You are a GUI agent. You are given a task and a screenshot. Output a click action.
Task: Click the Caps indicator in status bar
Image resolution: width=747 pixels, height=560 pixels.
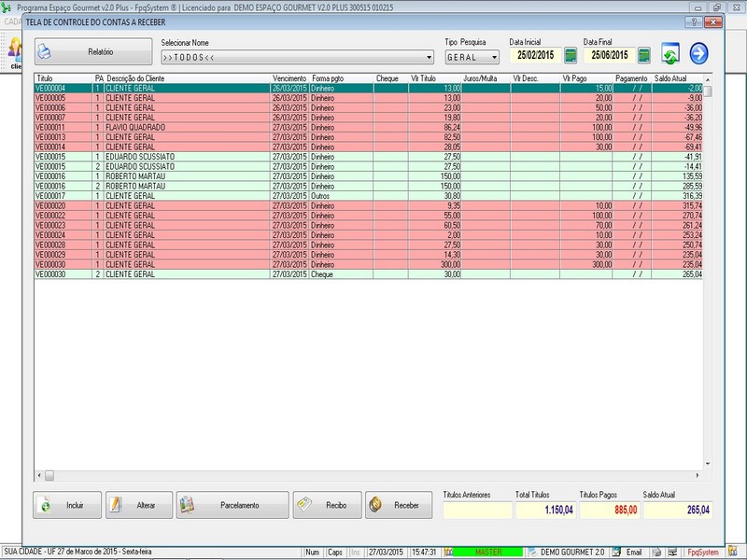(335, 553)
